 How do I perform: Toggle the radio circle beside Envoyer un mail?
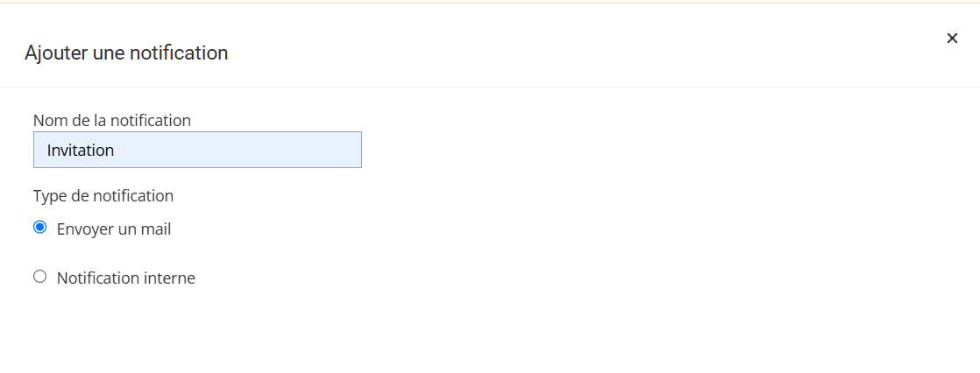pos(39,228)
